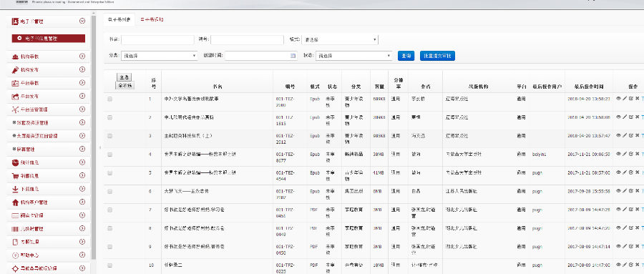Viewport: 644px width, 274px height.
Task: Click the sidebar collapse arrow handle
Action: tap(99, 147)
